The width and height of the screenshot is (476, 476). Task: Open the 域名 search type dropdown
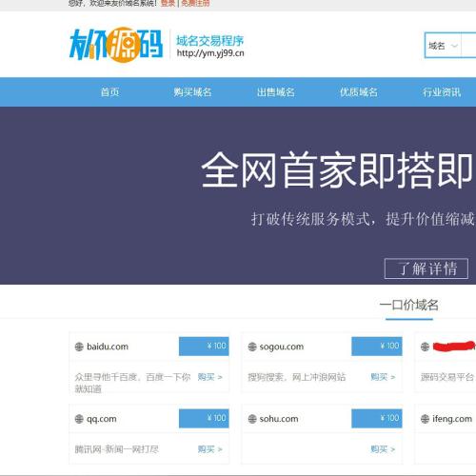pos(443,46)
